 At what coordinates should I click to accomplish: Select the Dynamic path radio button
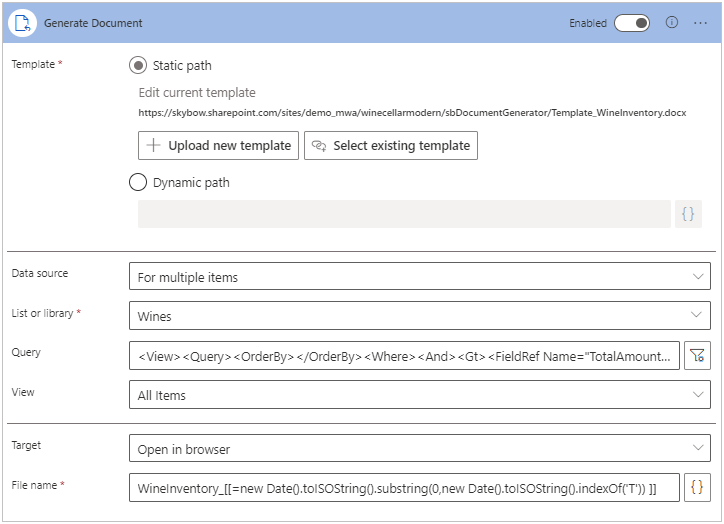point(138,183)
